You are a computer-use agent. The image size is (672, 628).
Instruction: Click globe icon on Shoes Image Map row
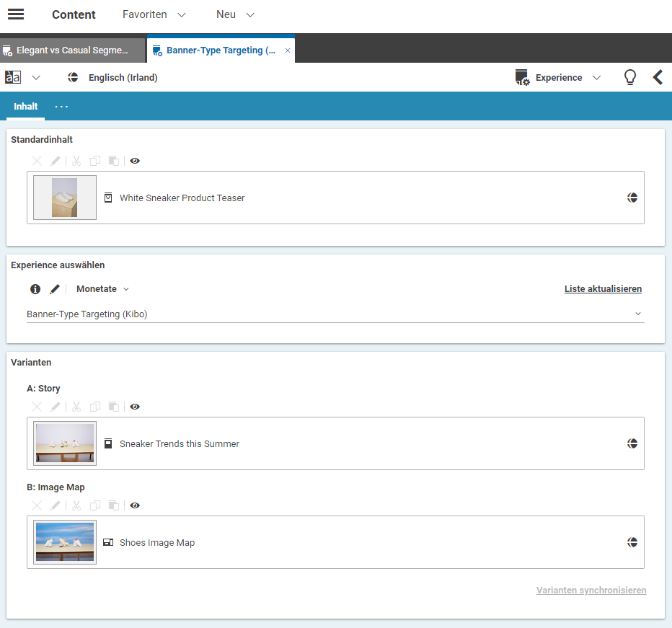(632, 542)
